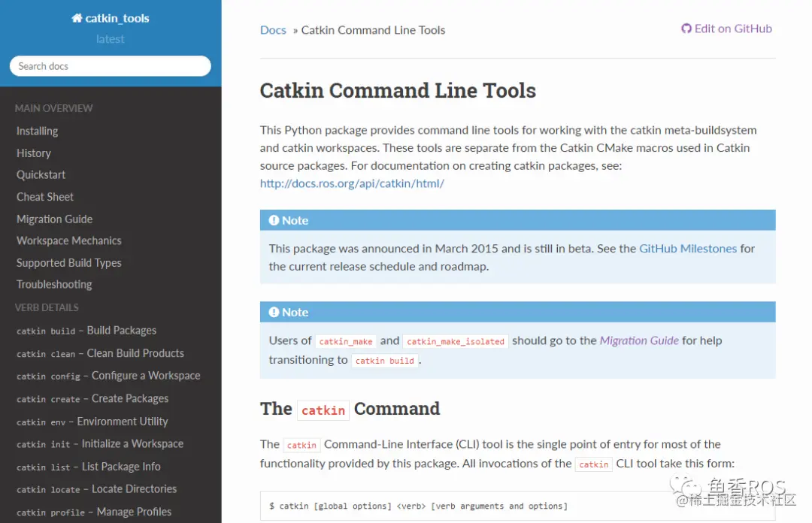Open catkin clean – Clean Build Products

[101, 353]
